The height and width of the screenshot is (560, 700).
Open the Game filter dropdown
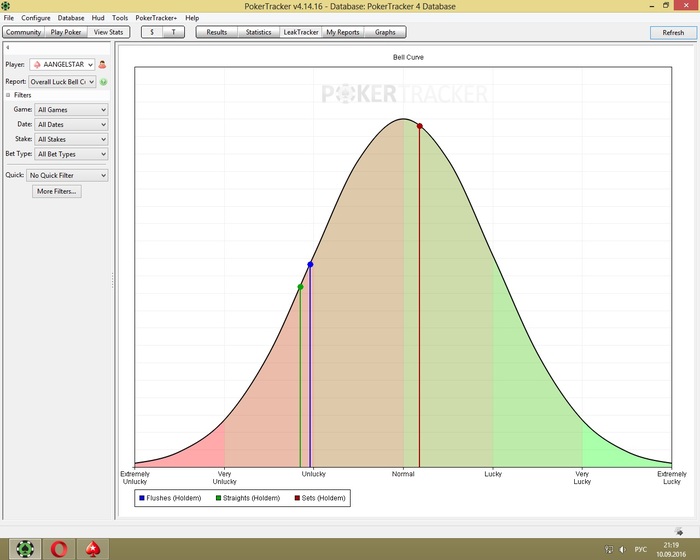pyautogui.click(x=71, y=110)
